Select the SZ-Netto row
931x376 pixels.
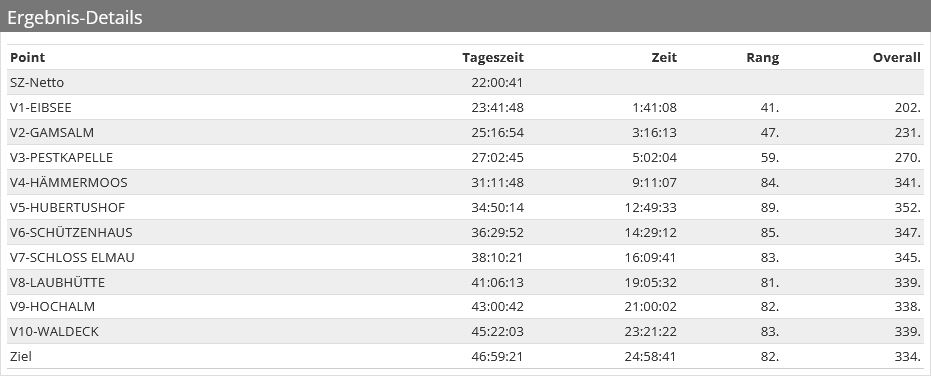point(466,83)
